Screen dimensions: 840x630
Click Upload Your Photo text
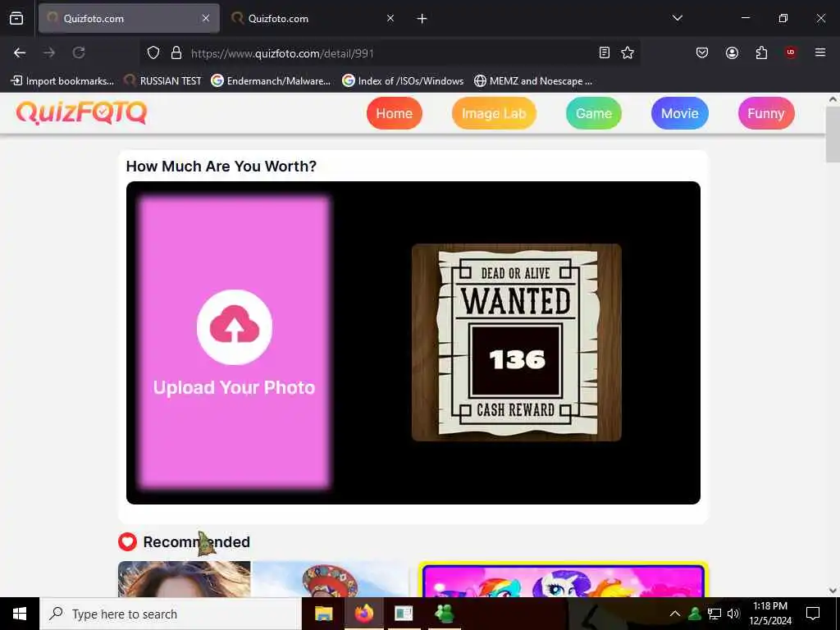(234, 387)
